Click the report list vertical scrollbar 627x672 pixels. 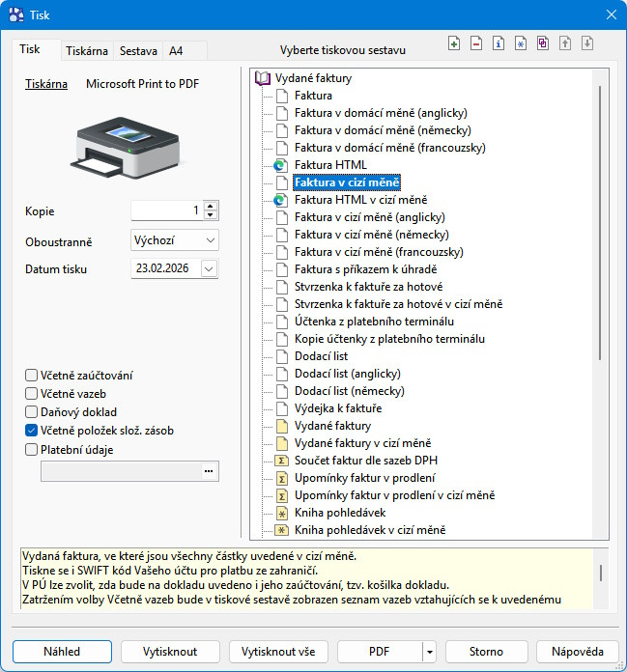click(600, 223)
